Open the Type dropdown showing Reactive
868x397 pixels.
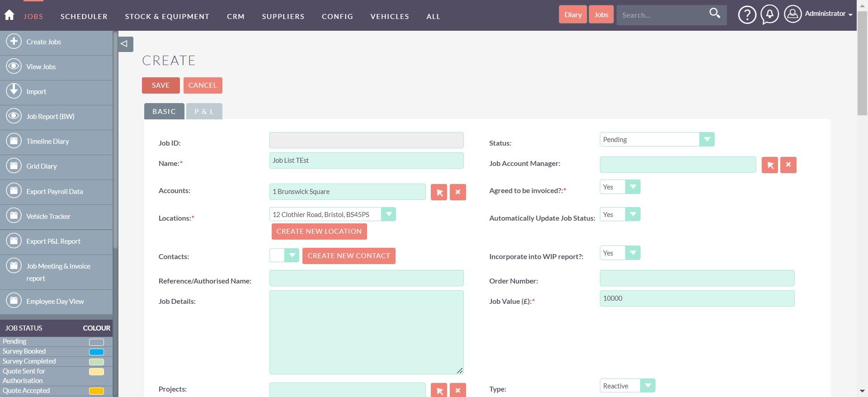click(x=627, y=386)
